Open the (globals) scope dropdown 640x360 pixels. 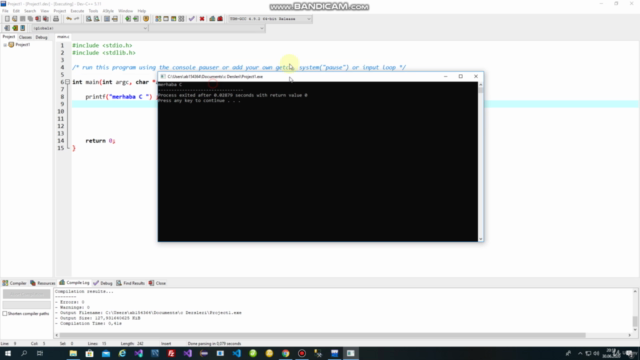[x=90, y=28]
